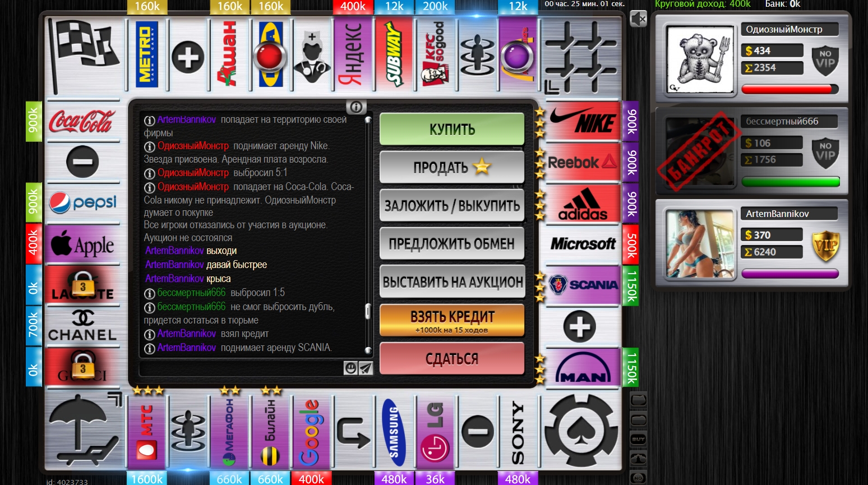Click the СДАТЬСЯ surrender button
868x485 pixels.
click(x=452, y=358)
